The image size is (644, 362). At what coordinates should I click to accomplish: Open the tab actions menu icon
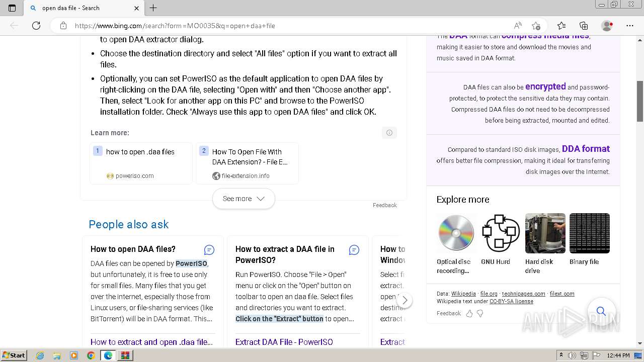tap(12, 8)
